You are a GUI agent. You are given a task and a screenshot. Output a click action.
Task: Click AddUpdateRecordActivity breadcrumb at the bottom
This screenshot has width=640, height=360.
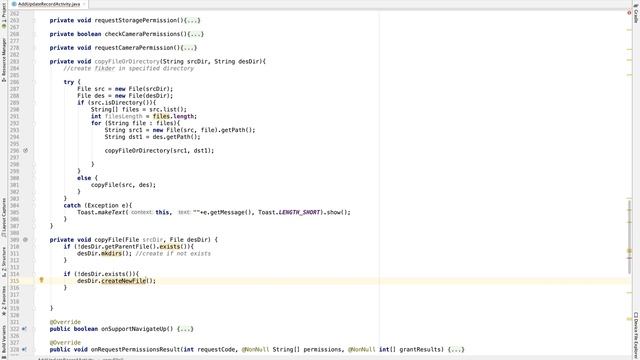[x=66, y=359]
